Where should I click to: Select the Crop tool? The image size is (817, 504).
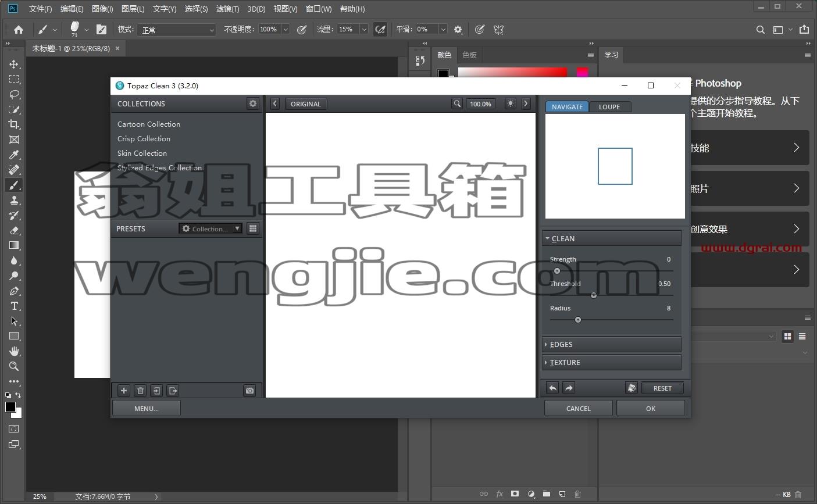pyautogui.click(x=14, y=124)
